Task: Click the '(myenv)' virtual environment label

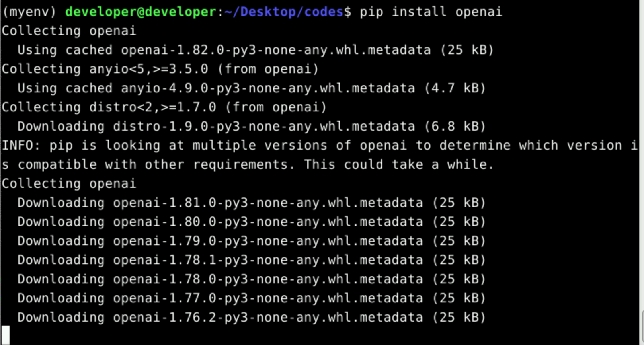Action: click(29, 12)
